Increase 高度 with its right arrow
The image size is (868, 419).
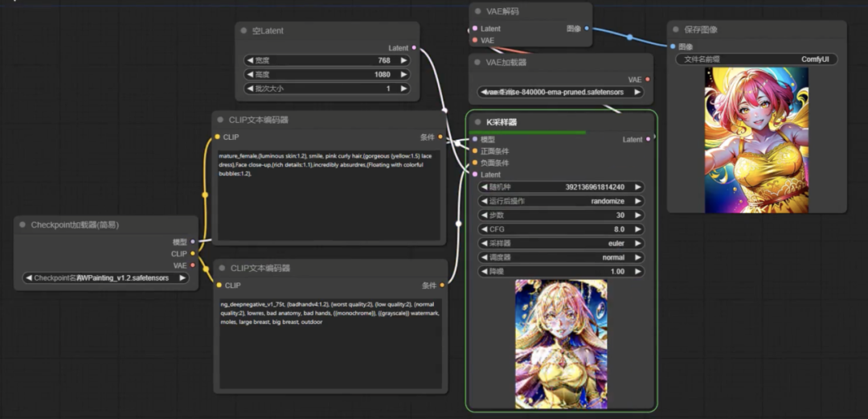403,74
